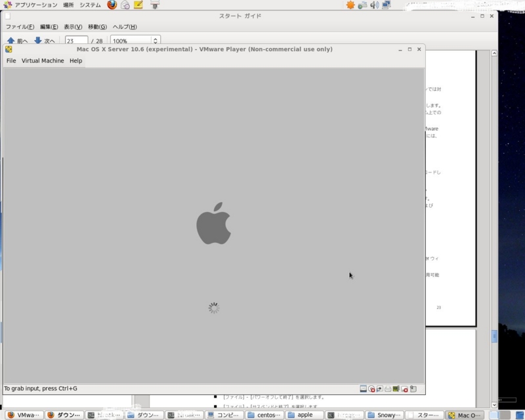
Task: Click the disconnected CD/DVD drive status icon
Action: pyautogui.click(x=371, y=389)
